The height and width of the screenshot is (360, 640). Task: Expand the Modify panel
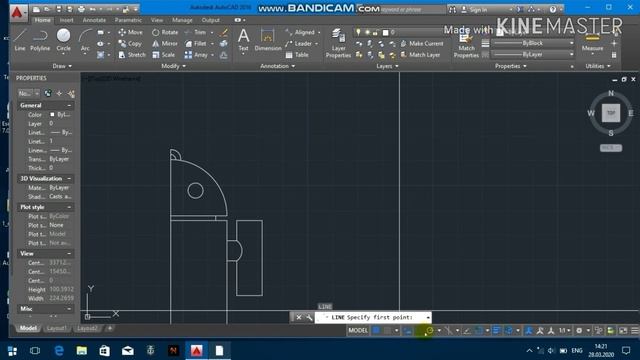click(173, 66)
